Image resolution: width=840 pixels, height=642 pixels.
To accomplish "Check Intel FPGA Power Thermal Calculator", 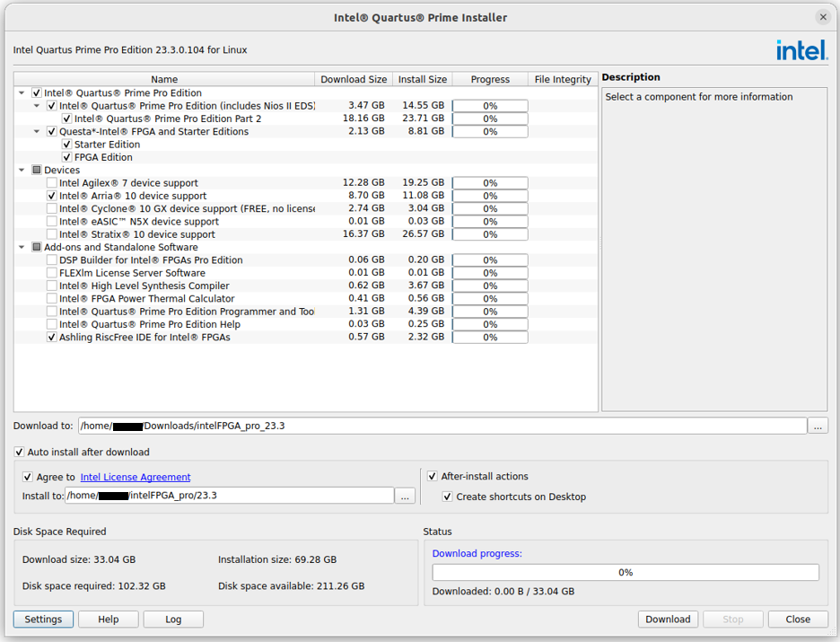I will [51, 298].
